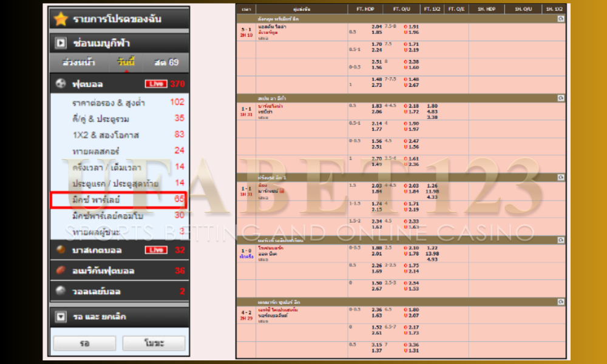This screenshot has height=364, width=607.
Task: Click the FT. O/E column header
Action: click(x=456, y=9)
